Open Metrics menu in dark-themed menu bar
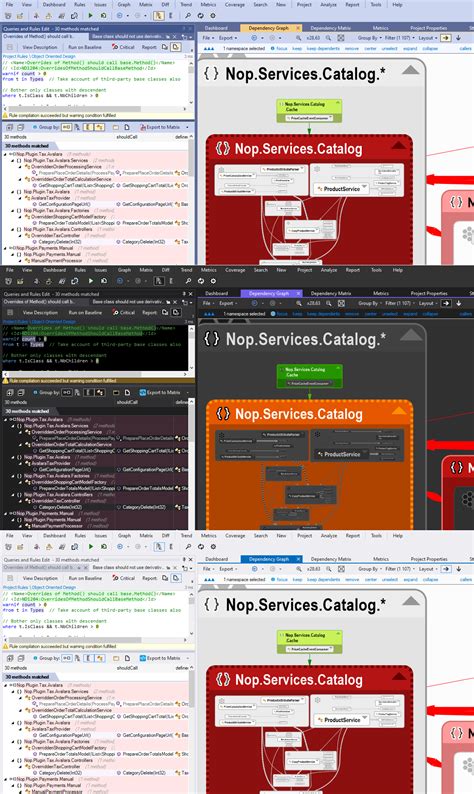474x794 pixels. coord(209,270)
